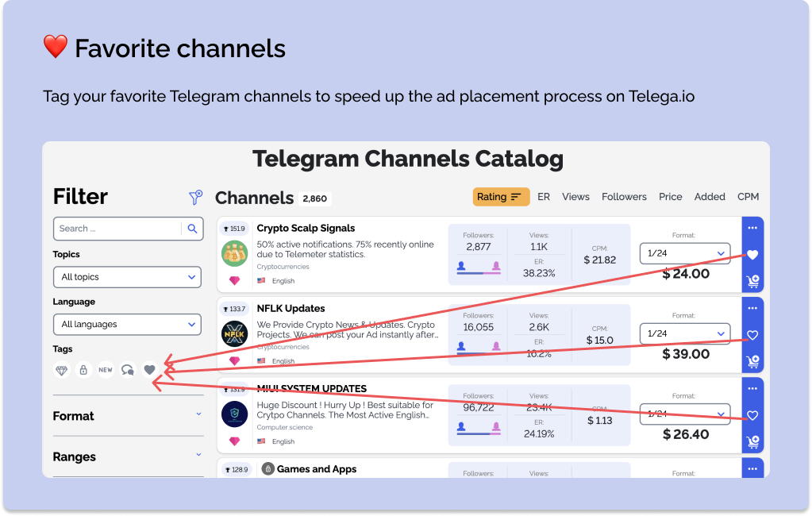
Task: Toggle the NEW tag filter
Action: pyautogui.click(x=106, y=370)
